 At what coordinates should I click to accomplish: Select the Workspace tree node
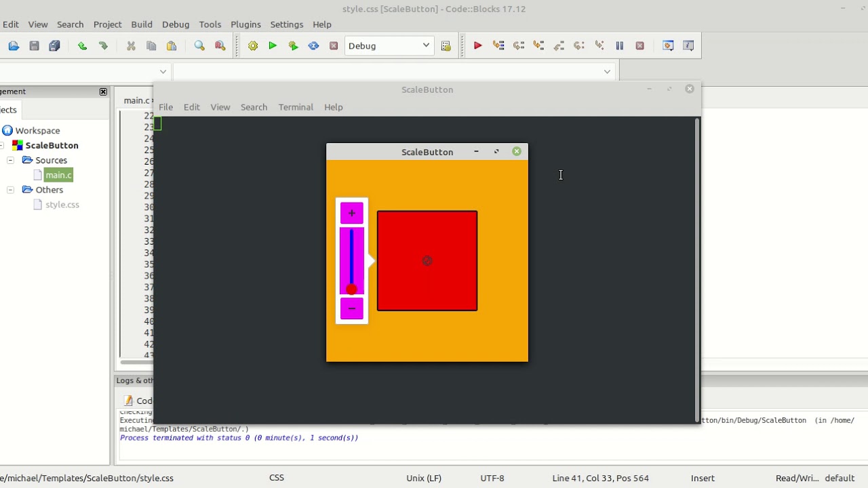[x=37, y=131]
